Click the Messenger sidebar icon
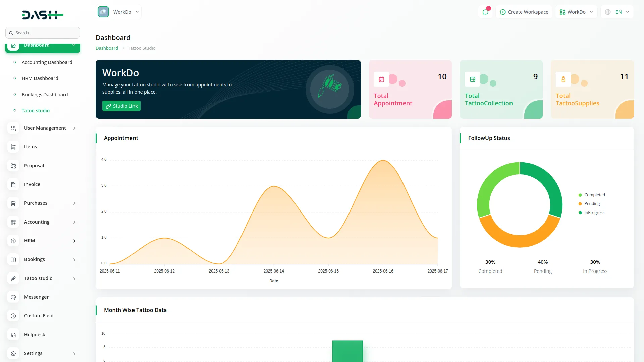The height and width of the screenshot is (362, 644). pos(13,297)
